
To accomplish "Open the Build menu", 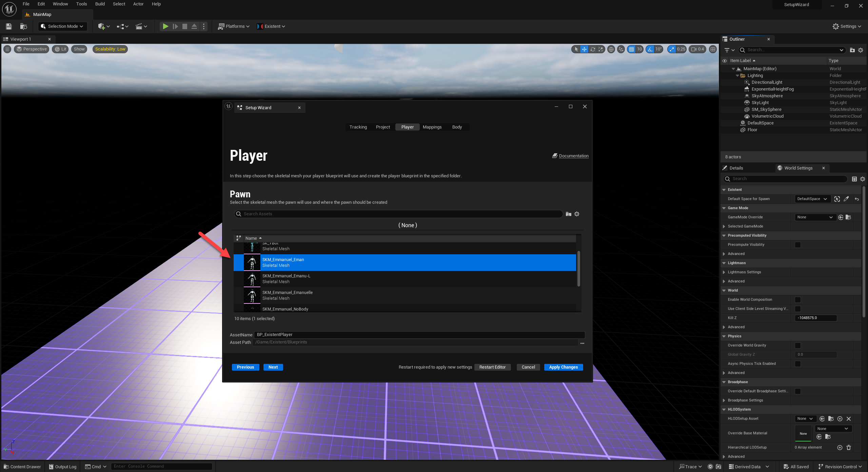I will click(x=100, y=4).
